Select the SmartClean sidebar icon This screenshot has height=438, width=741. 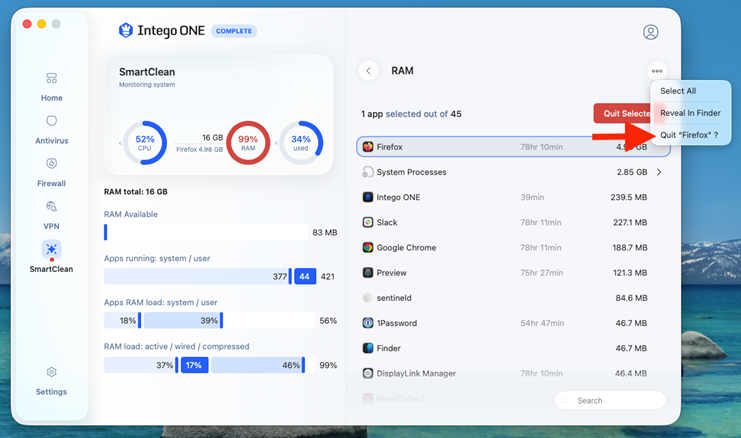click(x=52, y=249)
